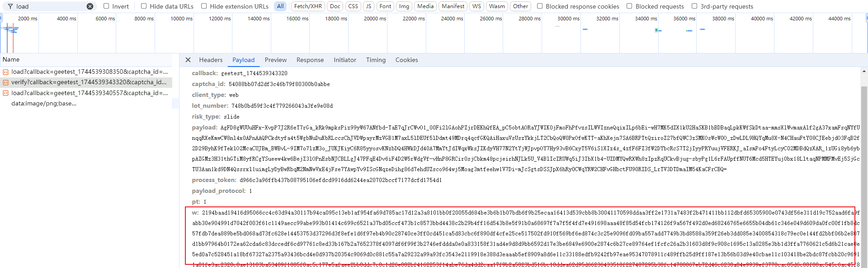Toggle 3rd-party requests checkbox
868x268 pixels.
point(694,6)
